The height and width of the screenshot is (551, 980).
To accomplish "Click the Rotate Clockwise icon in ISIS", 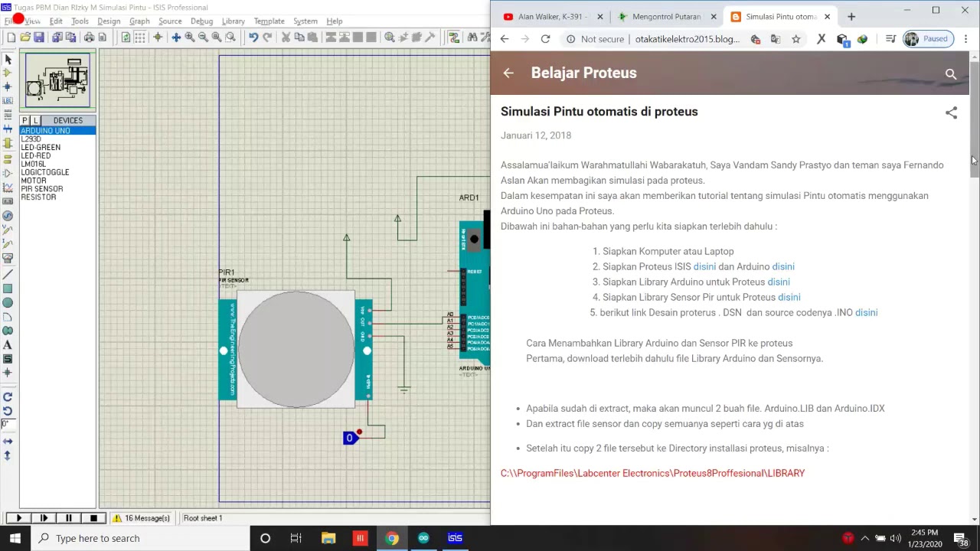I will 8,397.
